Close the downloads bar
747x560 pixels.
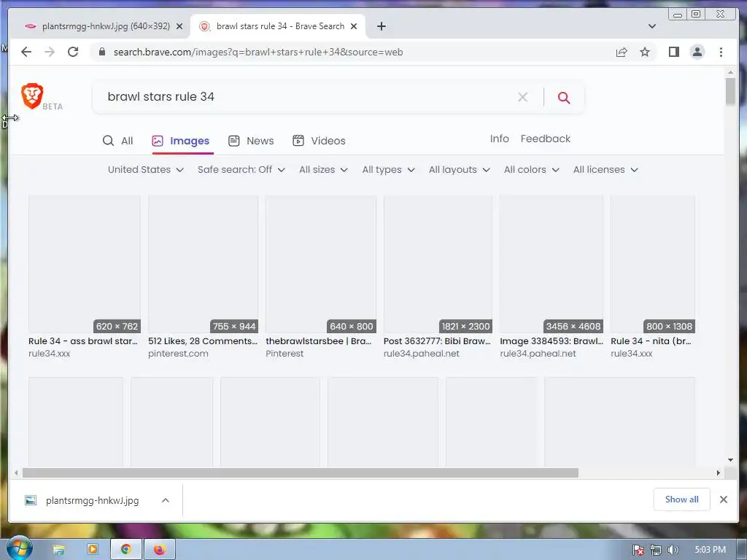pos(723,499)
